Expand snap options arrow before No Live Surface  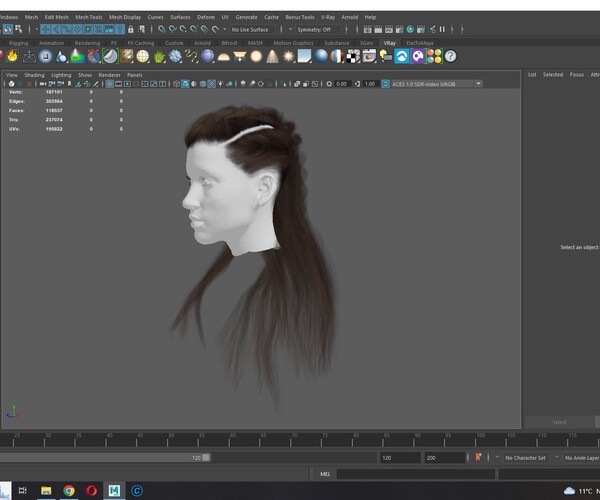225,29
